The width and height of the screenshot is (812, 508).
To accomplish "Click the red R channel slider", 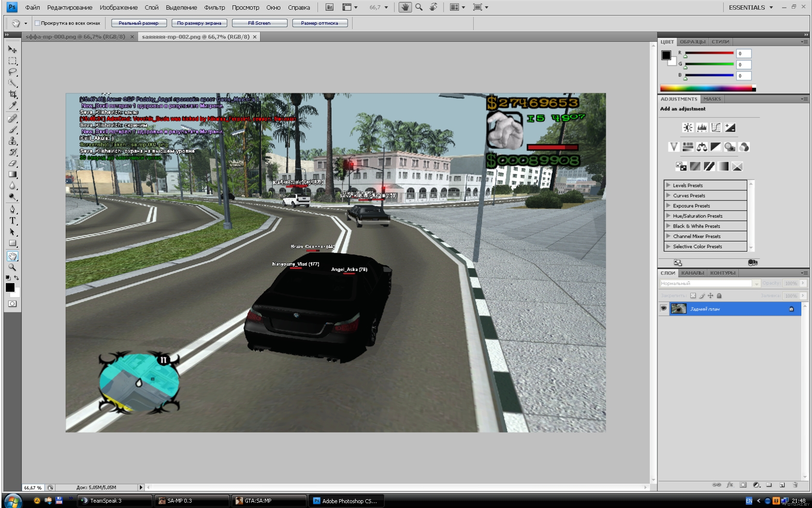I will 709,53.
